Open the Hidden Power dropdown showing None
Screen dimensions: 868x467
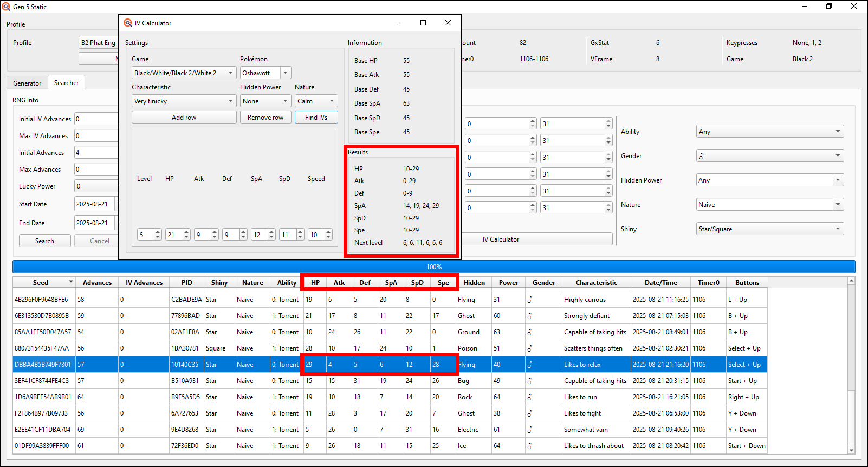[x=265, y=101]
